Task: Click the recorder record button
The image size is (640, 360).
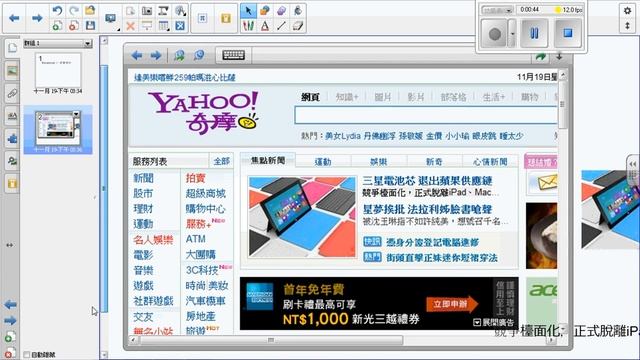Action: click(x=494, y=34)
